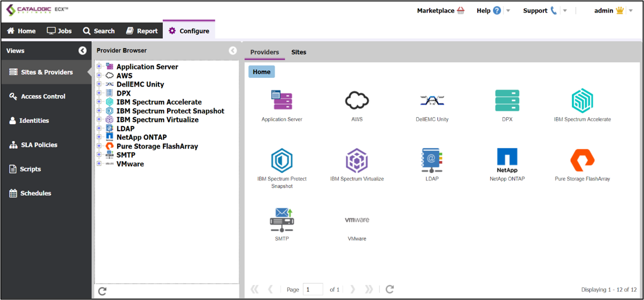Viewport: 644px width, 300px height.
Task: Select Application Server in the tree
Action: (147, 67)
